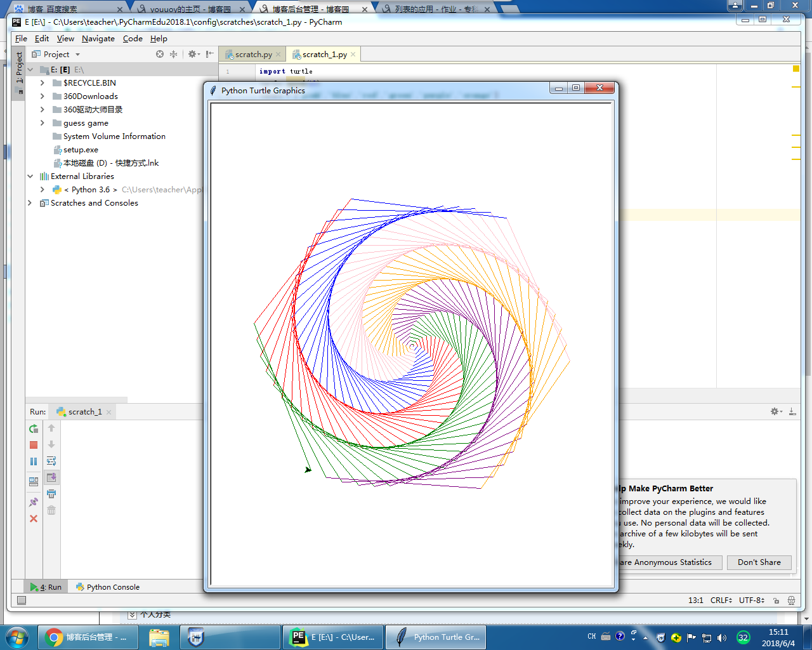Toggle soft-wrap in Run output

(51, 461)
